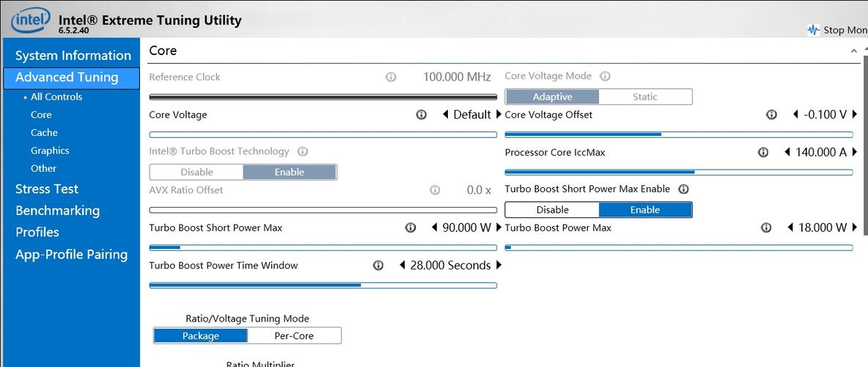Choose Package ratio/voltage tuning mode

point(201,335)
